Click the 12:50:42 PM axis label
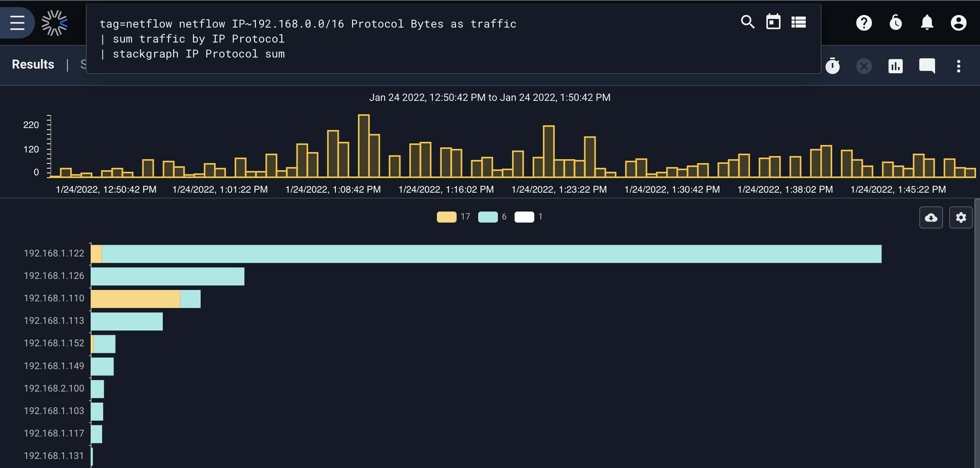Viewport: 980px width, 468px height. tap(106, 189)
